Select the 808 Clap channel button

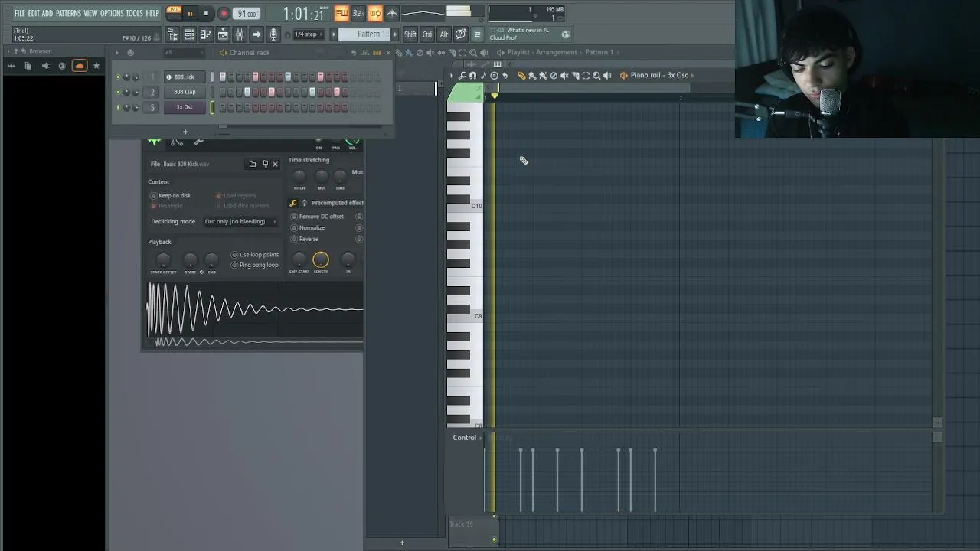click(x=185, y=92)
